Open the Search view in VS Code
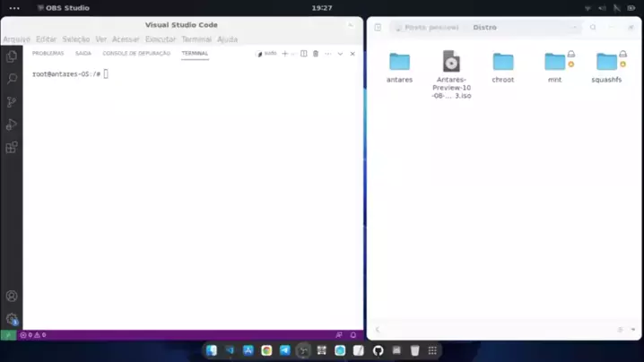Screen dimensions: 644x362 12,79
